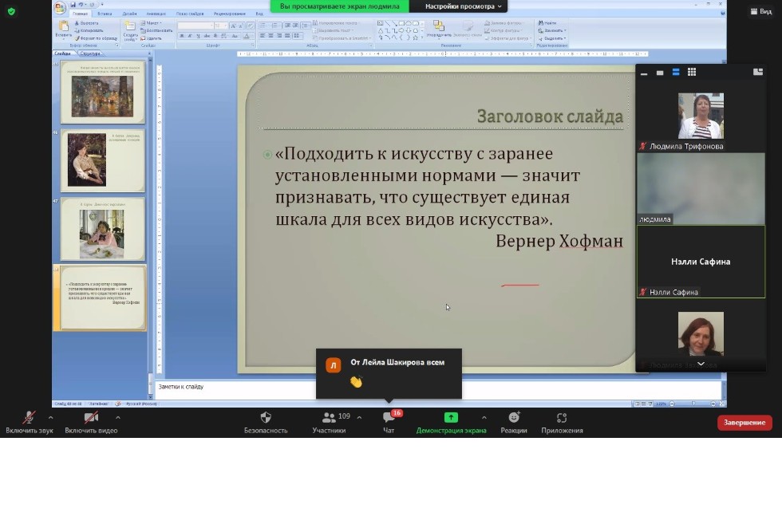782x532 pixels.
Task: Switch to the Вставка ribbon tab
Action: click(x=106, y=14)
